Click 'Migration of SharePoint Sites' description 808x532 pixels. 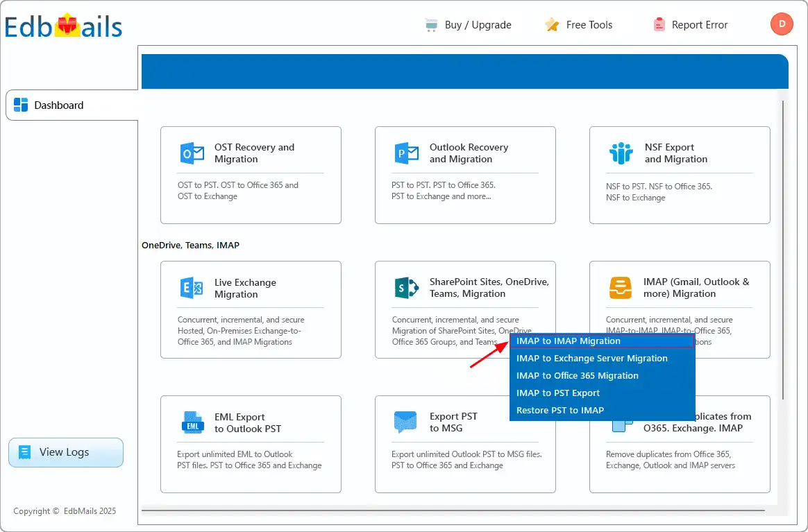coord(462,331)
